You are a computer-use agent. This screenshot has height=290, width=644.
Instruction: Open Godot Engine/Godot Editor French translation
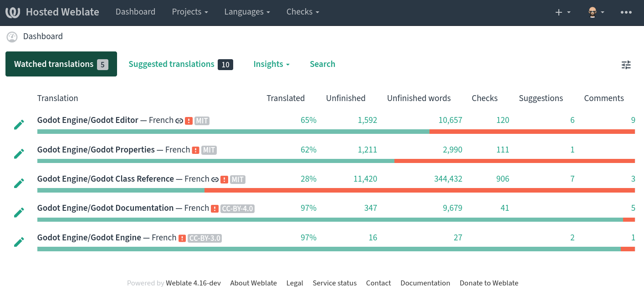coord(105,120)
